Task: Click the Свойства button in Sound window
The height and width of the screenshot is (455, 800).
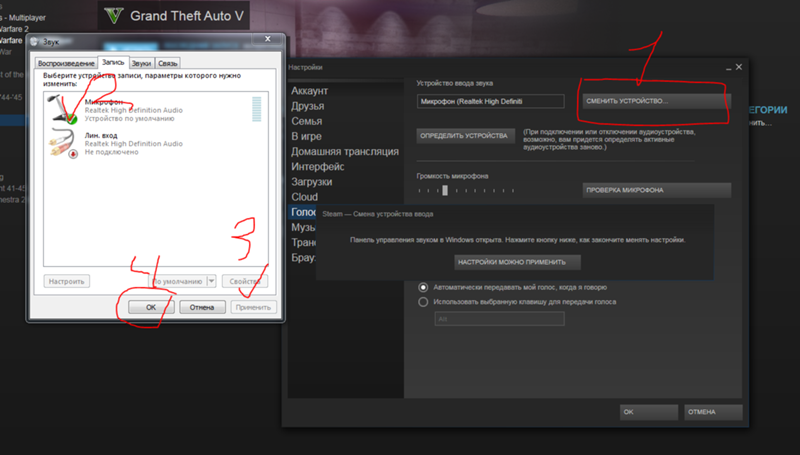Action: 245,281
